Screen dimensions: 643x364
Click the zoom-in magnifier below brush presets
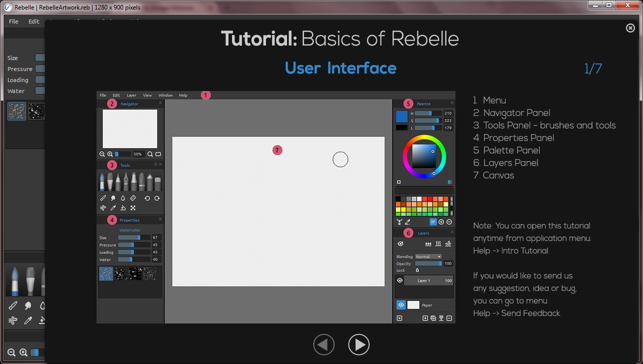23,352
